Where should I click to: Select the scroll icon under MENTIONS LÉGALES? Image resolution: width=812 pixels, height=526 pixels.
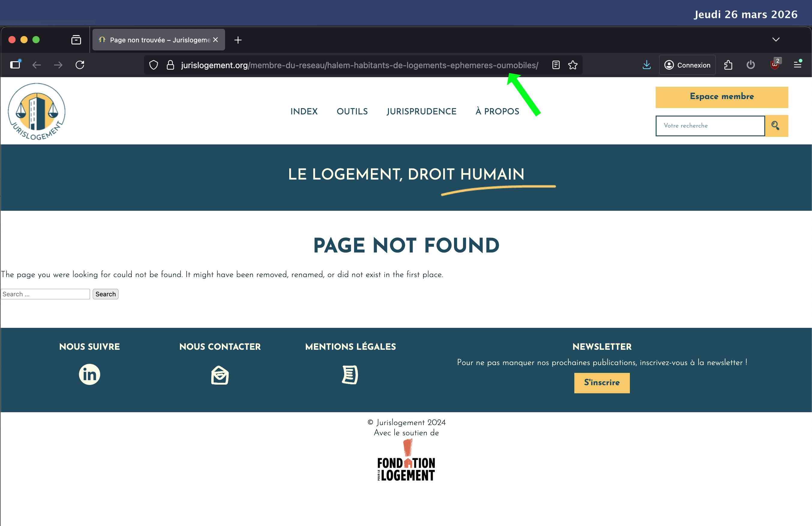[x=350, y=374]
